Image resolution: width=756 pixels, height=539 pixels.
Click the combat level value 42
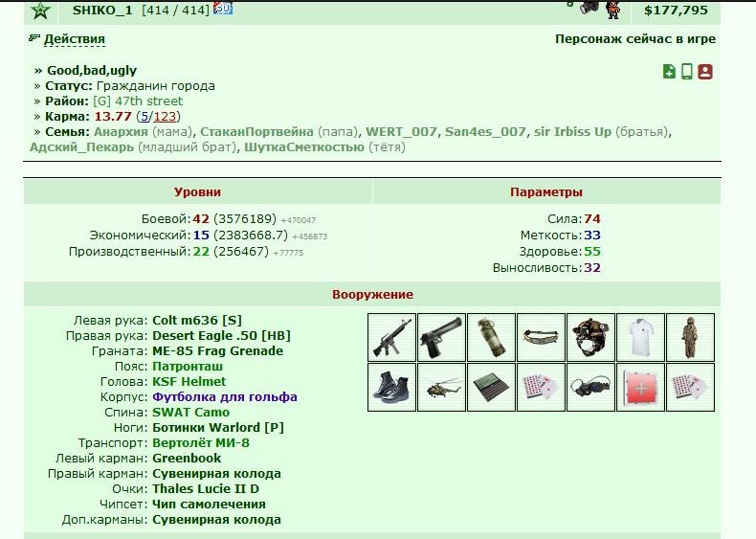point(201,219)
